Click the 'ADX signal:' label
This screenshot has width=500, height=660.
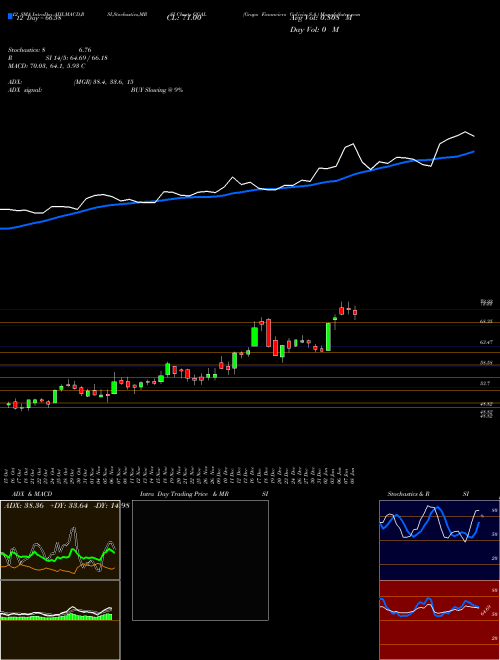point(25,90)
